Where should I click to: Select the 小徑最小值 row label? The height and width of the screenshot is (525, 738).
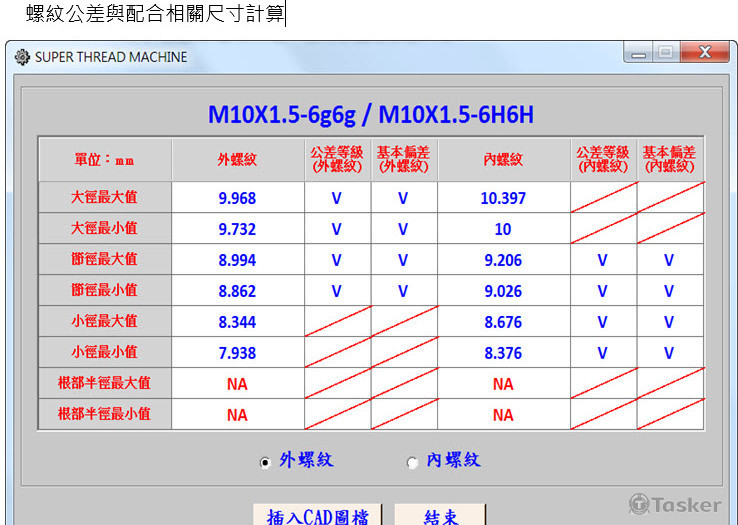(104, 352)
